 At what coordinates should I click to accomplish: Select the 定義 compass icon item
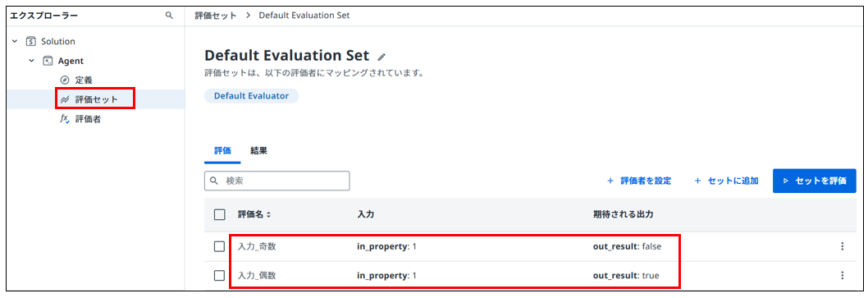pos(64,80)
